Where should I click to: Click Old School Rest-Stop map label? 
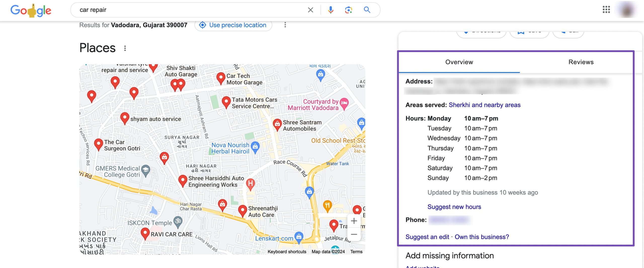tap(338, 141)
